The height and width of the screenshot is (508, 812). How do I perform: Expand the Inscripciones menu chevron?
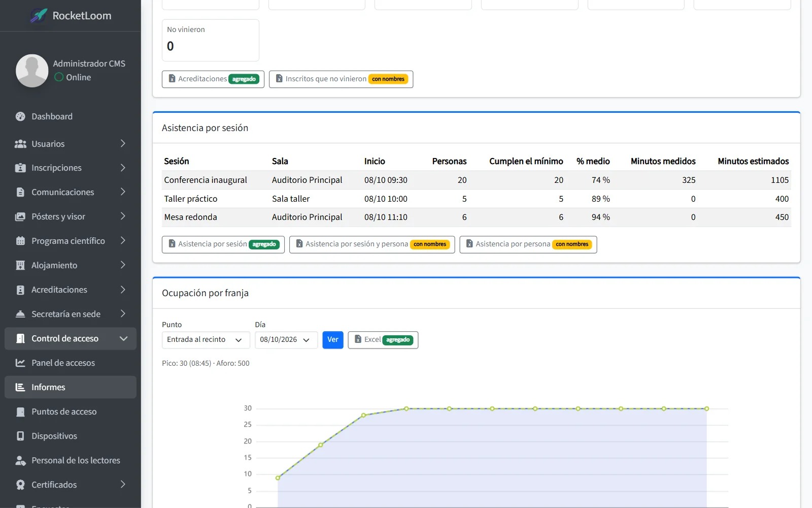tap(123, 168)
